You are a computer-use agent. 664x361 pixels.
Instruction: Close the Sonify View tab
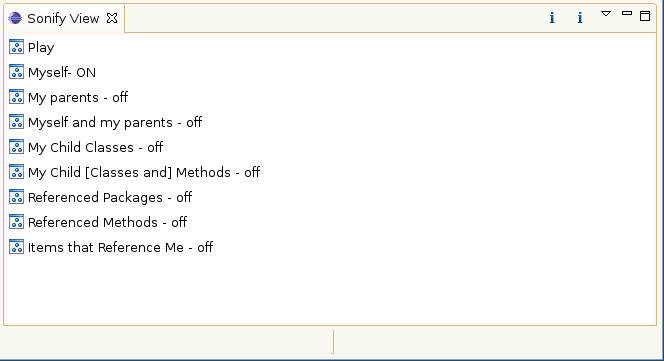coord(112,18)
